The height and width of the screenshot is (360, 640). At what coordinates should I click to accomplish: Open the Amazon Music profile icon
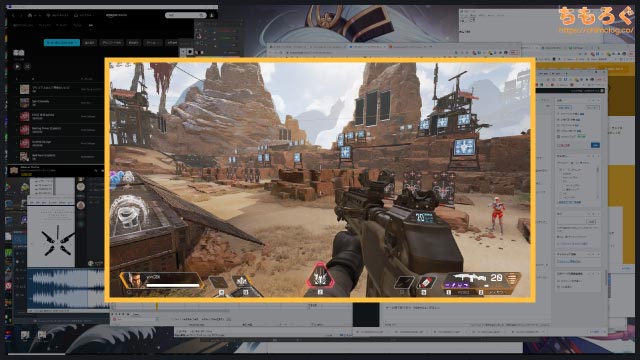click(x=212, y=15)
